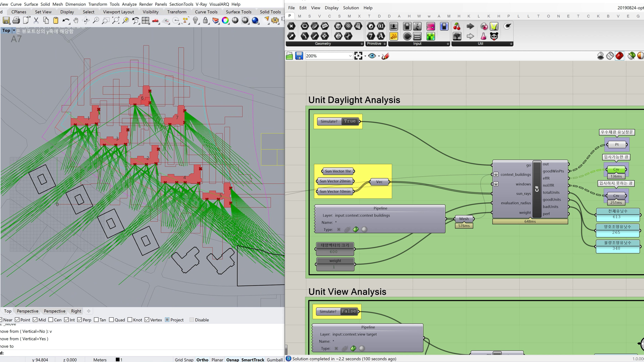Image resolution: width=644 pixels, height=362 pixels.
Task: Pick the pink Number Slider input icon
Action: [430, 26]
